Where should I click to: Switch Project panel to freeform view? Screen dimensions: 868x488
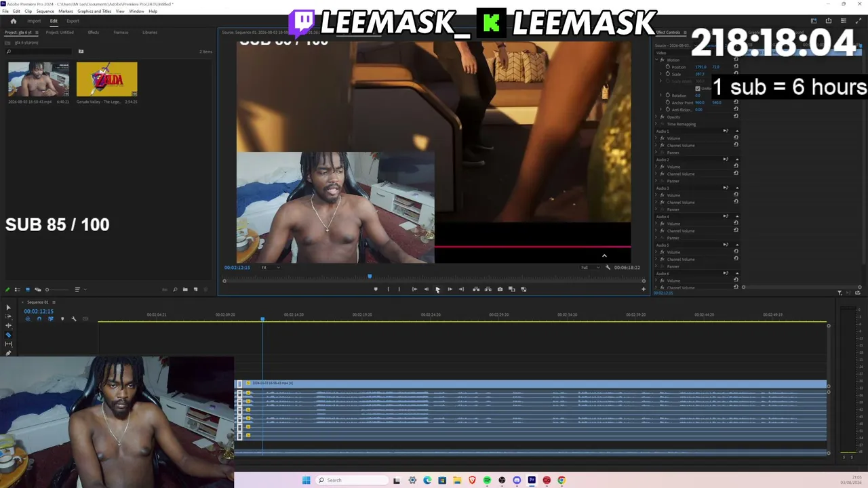click(x=37, y=290)
